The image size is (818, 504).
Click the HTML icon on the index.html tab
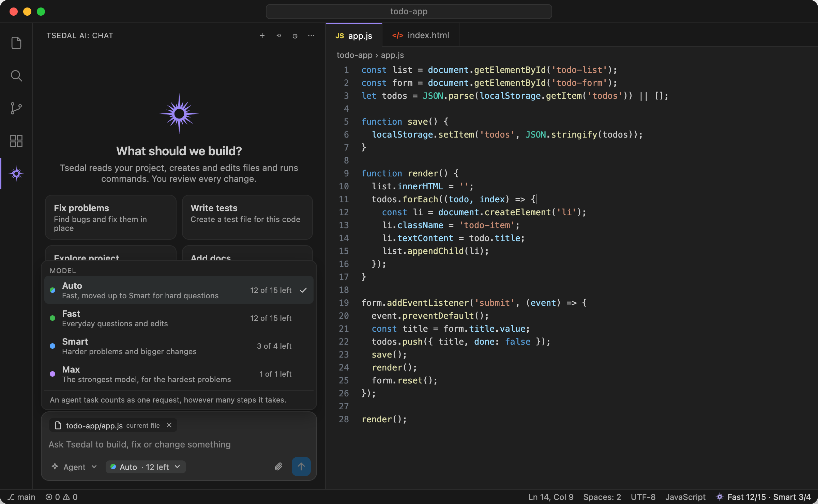point(397,35)
